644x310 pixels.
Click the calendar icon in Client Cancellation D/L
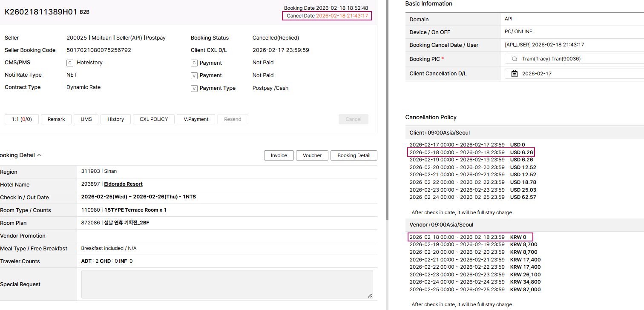pos(514,74)
